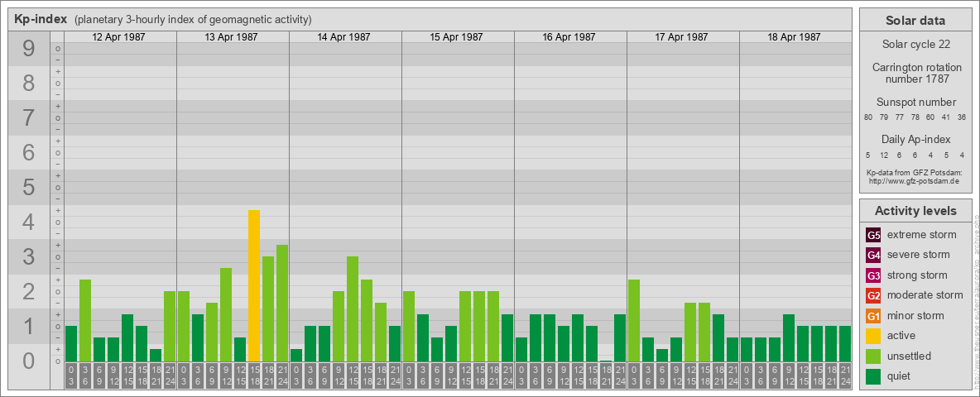Select sunspot number value 80
980x397 pixels.
pyautogui.click(x=868, y=117)
